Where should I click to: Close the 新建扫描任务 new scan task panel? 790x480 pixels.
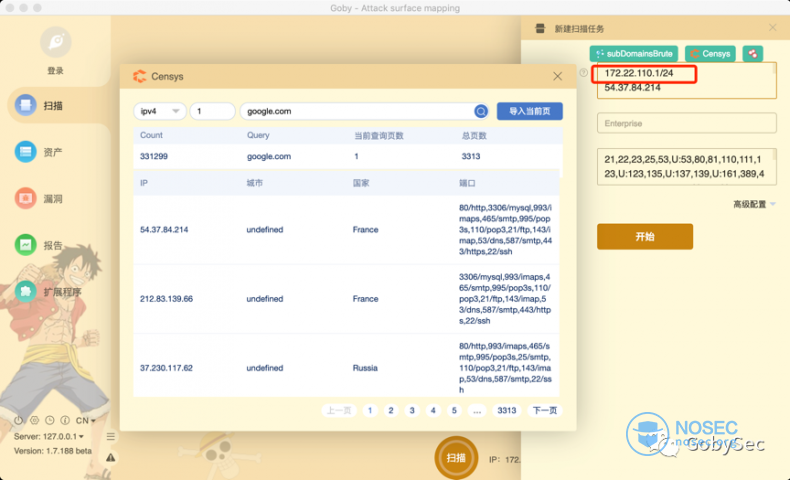(772, 28)
